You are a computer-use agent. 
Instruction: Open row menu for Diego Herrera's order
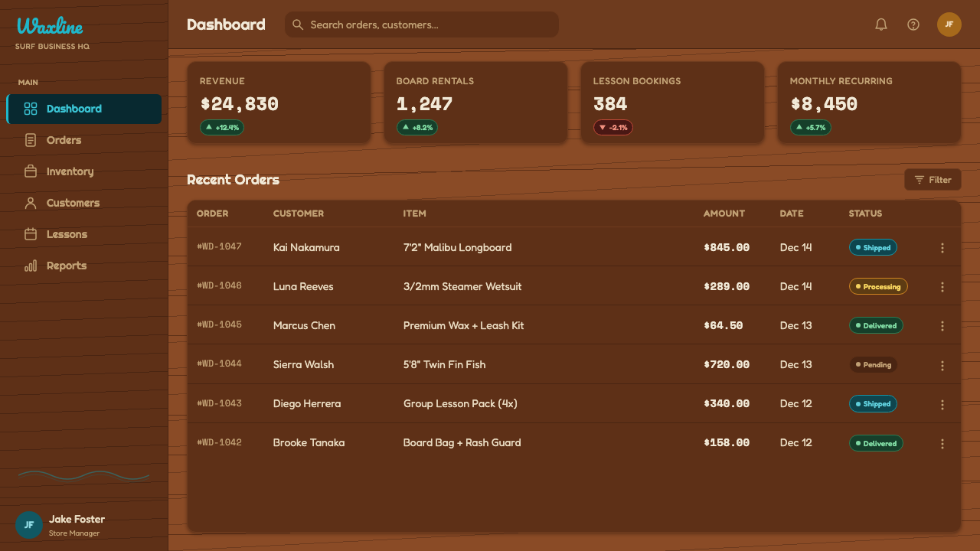point(942,405)
